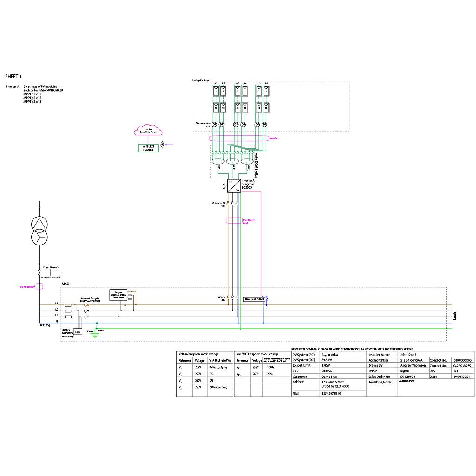Select the DP circle under string A.3
Screen dimensions: 476x476
(236, 124)
